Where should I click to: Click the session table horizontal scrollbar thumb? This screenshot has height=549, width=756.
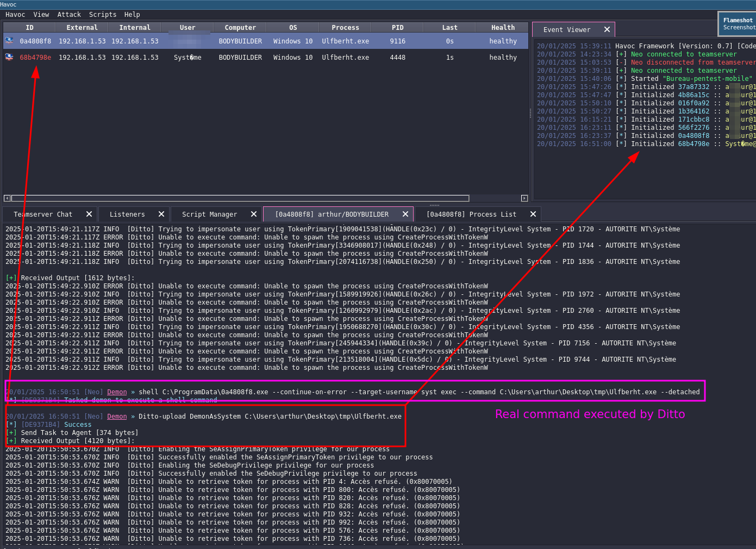[x=240, y=198]
